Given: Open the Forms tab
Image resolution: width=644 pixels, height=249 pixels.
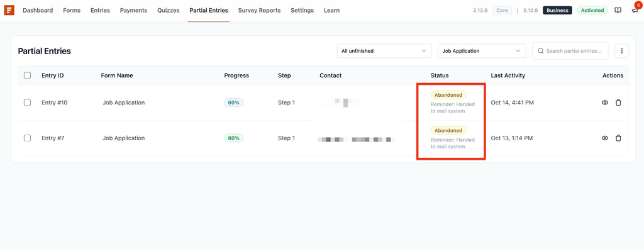Looking at the screenshot, I should pyautogui.click(x=72, y=10).
